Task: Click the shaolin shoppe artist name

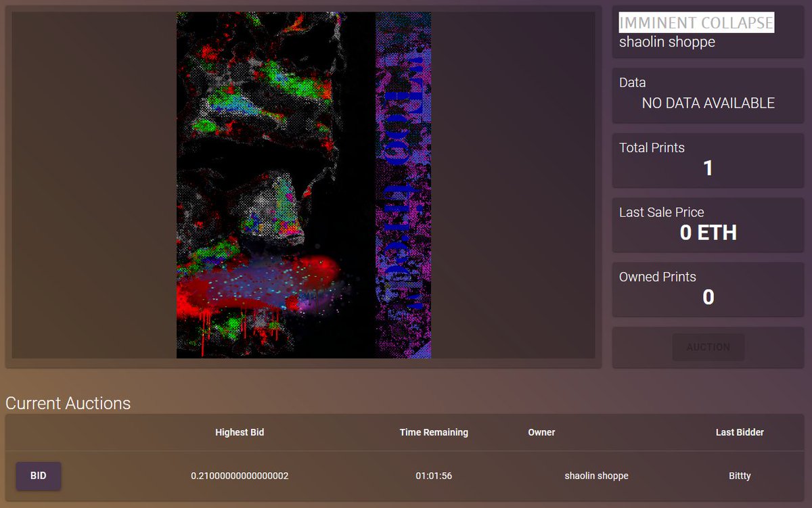Action: click(667, 42)
